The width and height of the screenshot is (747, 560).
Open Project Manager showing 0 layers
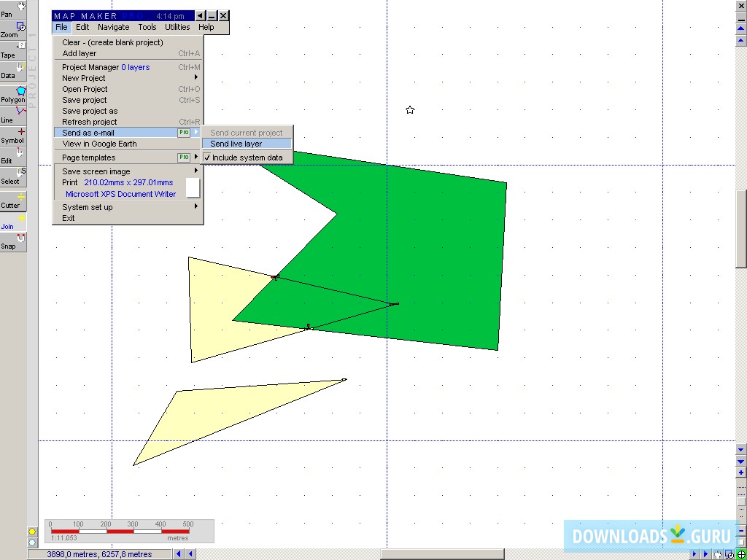point(107,66)
